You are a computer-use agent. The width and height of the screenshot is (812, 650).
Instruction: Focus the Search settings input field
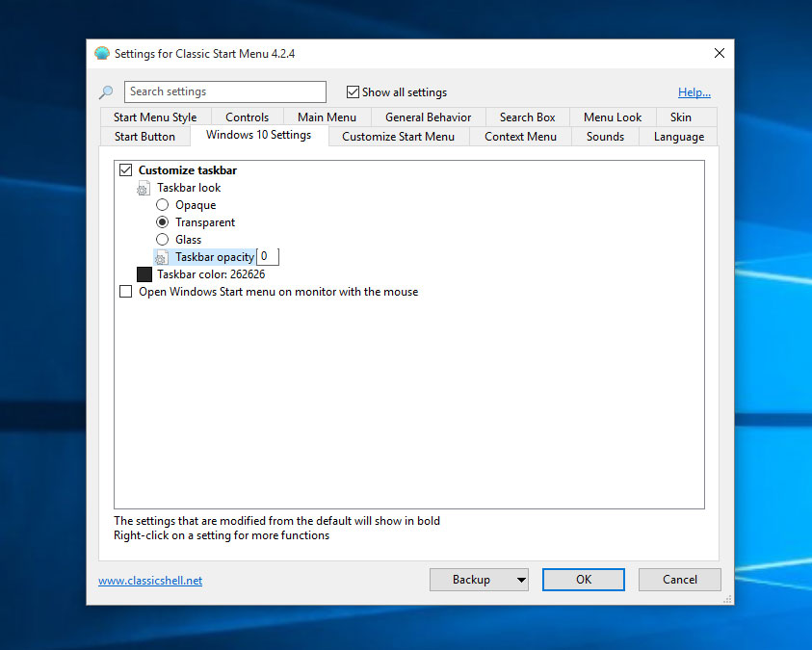pyautogui.click(x=225, y=91)
